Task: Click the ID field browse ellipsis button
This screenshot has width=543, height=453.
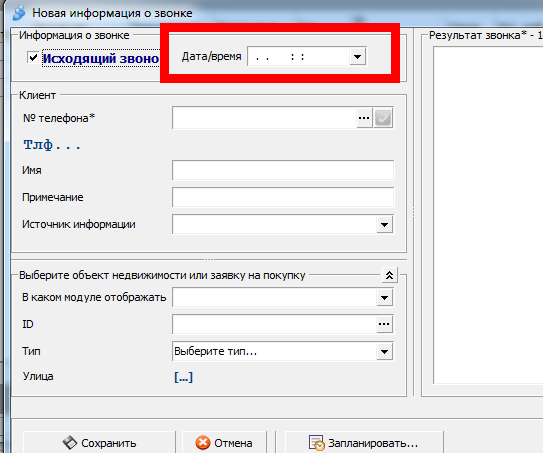Action: coord(384,324)
